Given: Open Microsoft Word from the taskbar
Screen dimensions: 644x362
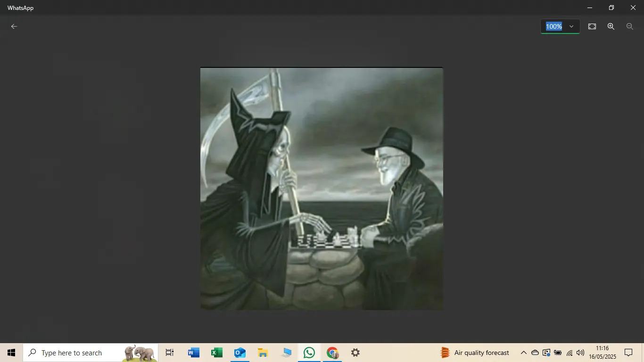Looking at the screenshot, I should (193, 353).
